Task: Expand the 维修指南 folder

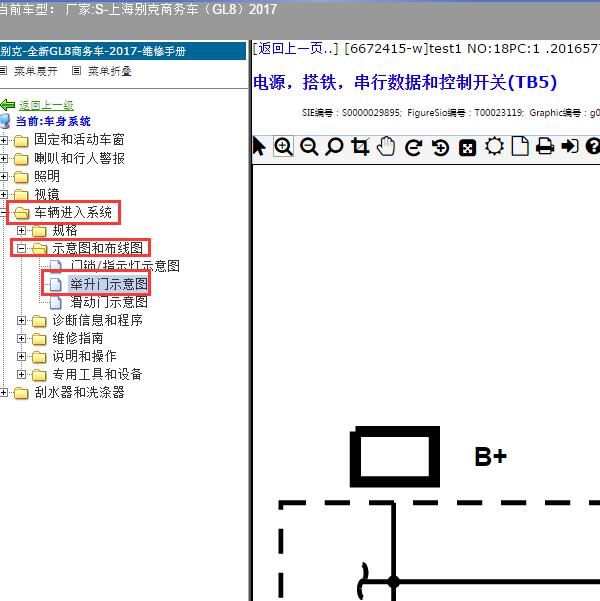Action: point(21,338)
